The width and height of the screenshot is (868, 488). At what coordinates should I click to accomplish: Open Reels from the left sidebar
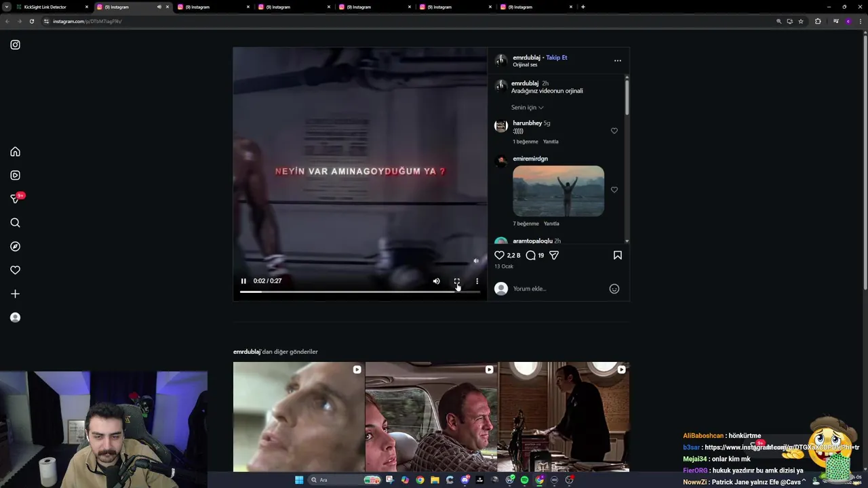(x=15, y=175)
